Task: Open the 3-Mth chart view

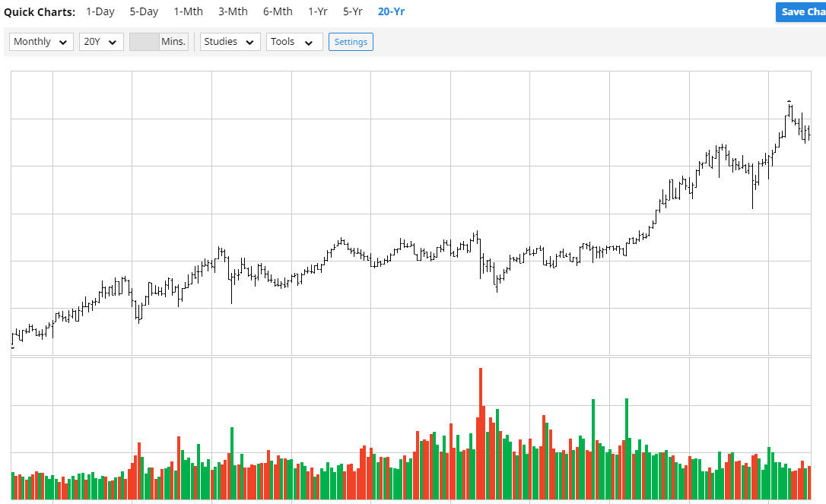Action: tap(233, 11)
